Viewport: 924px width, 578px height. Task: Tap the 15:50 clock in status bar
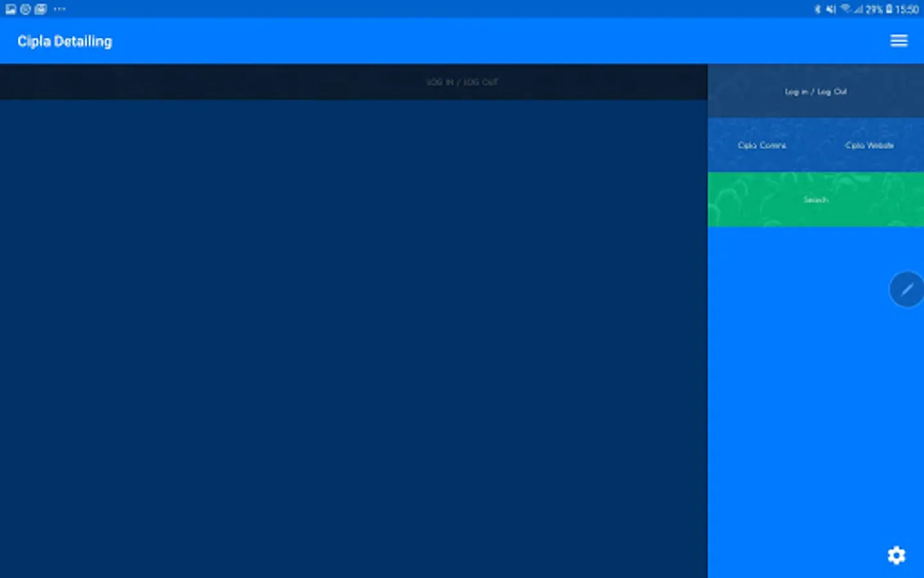click(x=907, y=9)
